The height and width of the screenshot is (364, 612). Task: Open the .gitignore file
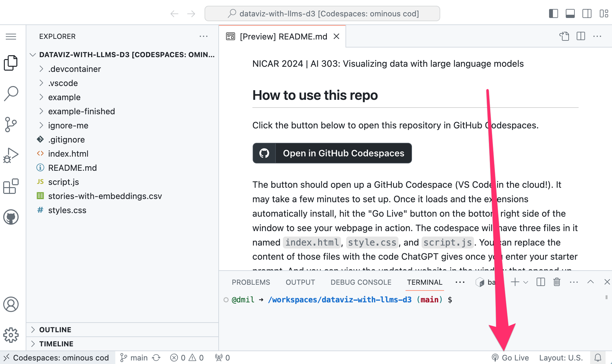pos(122,140)
